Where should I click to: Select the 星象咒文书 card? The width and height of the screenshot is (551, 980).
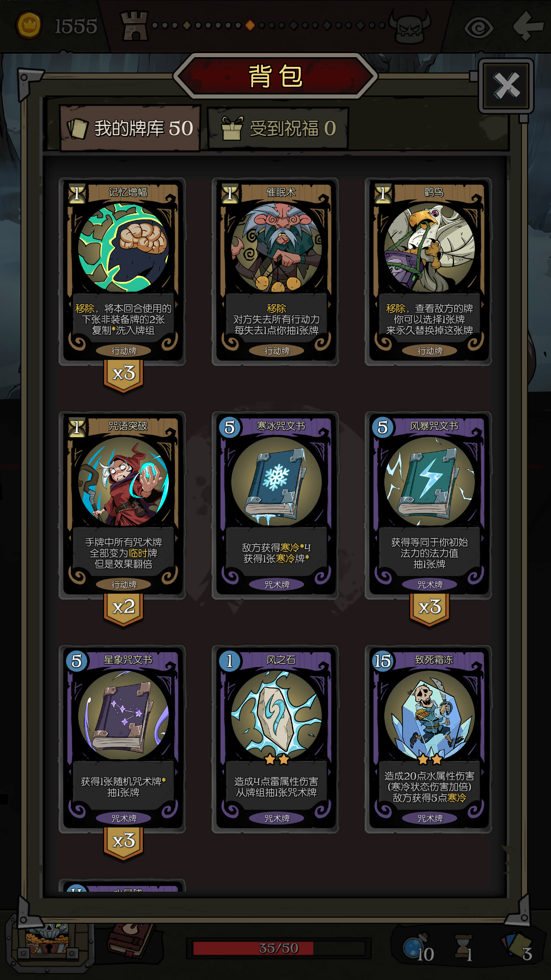click(122, 739)
